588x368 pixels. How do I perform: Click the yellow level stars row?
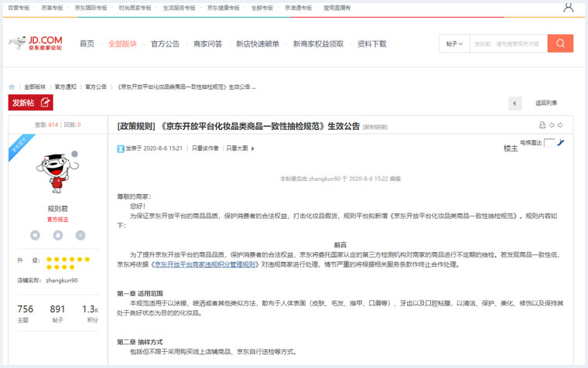click(68, 263)
